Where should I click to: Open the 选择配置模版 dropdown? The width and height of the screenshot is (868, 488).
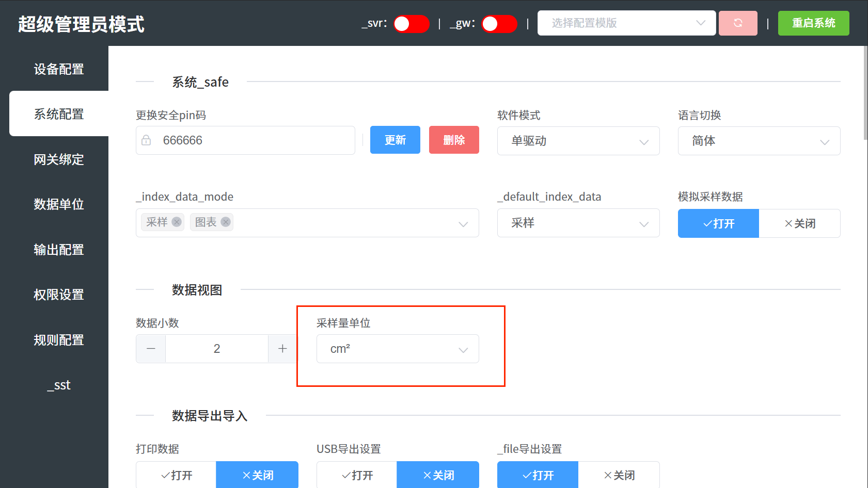(626, 23)
